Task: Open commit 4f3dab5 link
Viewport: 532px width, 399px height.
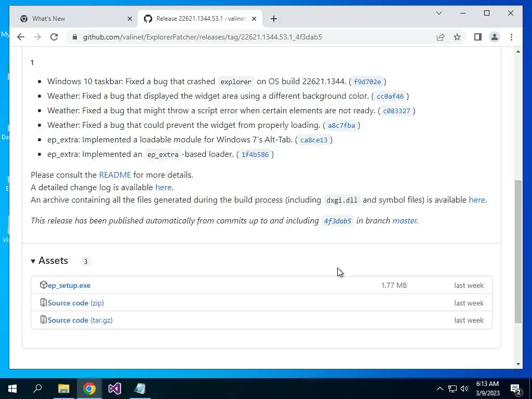Action: coord(337,221)
